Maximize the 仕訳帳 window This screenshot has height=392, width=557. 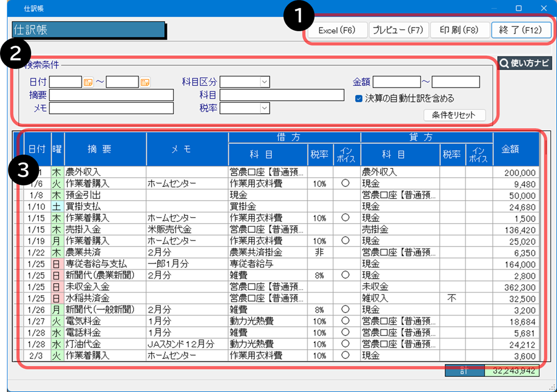[519, 8]
